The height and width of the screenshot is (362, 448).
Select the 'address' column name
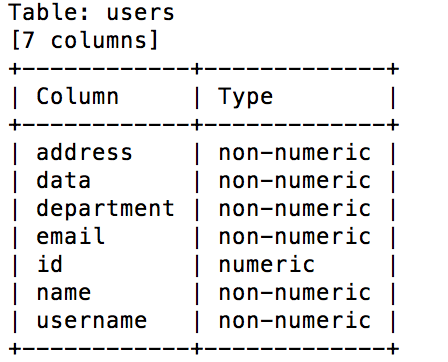(84, 152)
